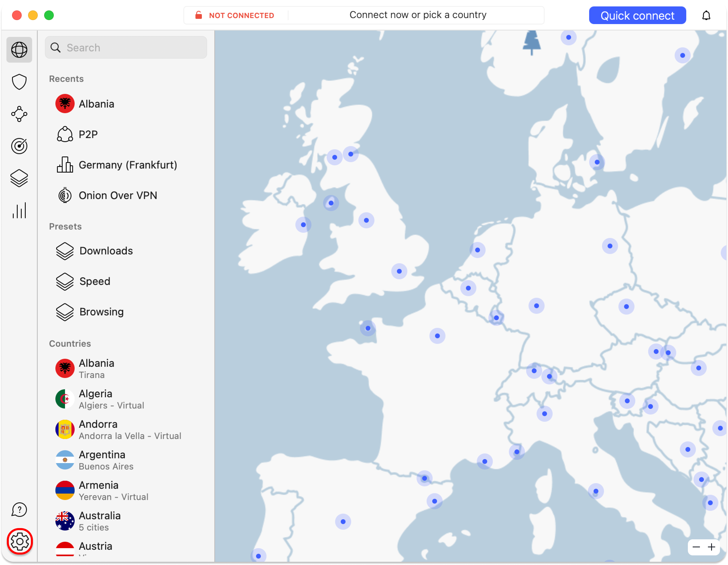The width and height of the screenshot is (728, 565).
Task: Open the help chat icon
Action: (x=19, y=509)
